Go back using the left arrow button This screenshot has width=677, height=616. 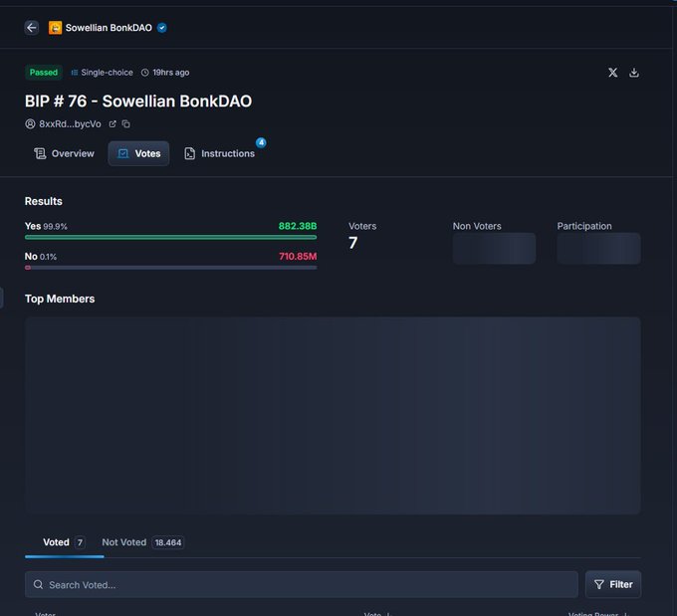point(32,28)
